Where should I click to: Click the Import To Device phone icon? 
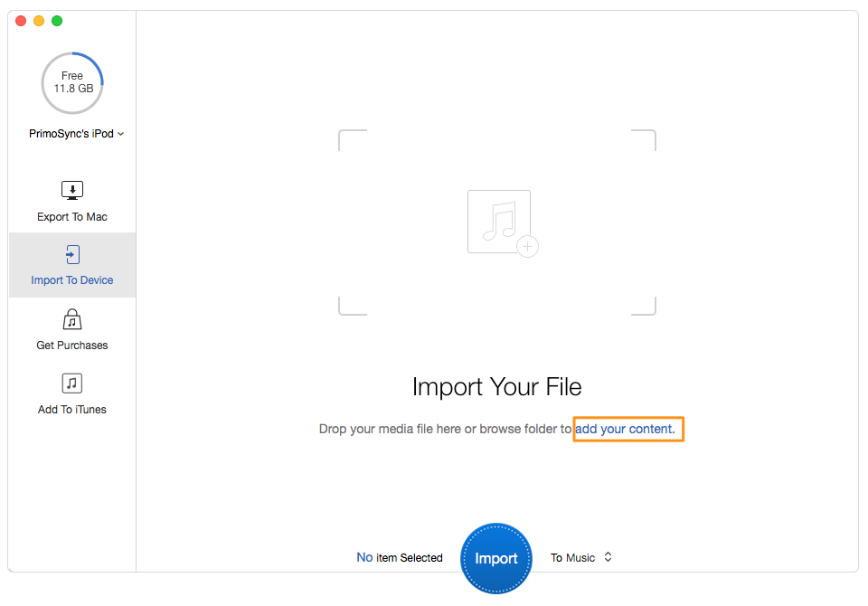pos(72,255)
